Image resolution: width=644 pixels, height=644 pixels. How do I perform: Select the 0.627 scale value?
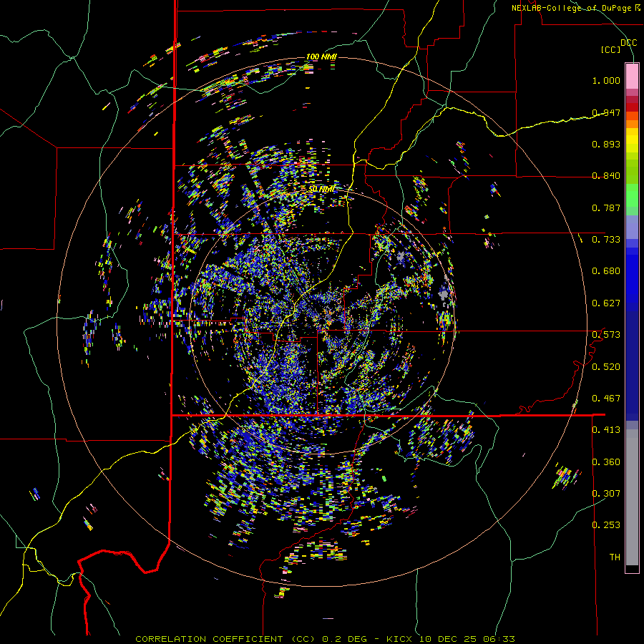(x=606, y=303)
